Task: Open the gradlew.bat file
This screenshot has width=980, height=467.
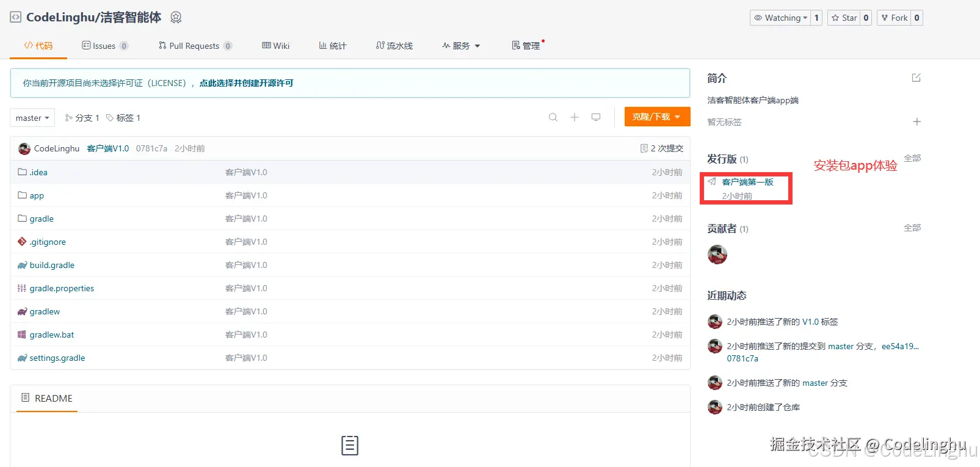Action: 52,335
